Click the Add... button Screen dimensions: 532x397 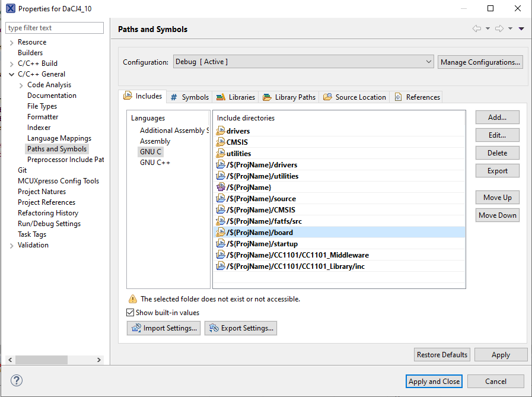(498, 117)
